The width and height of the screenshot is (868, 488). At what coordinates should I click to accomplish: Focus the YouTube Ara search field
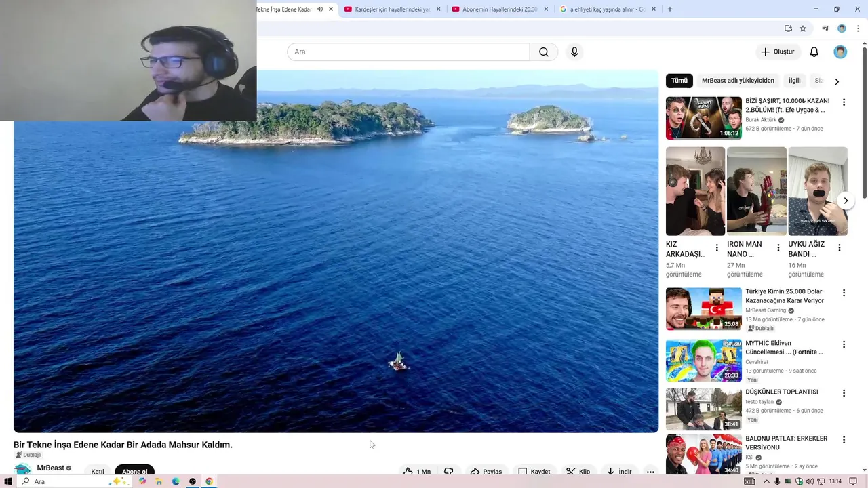tap(408, 52)
